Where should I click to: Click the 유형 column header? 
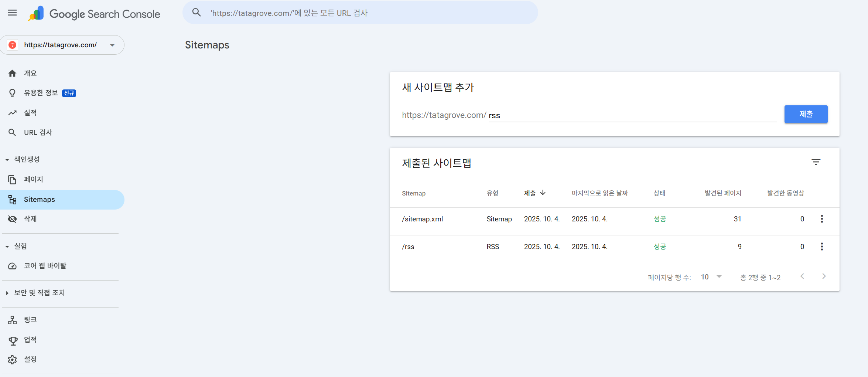pyautogui.click(x=492, y=193)
